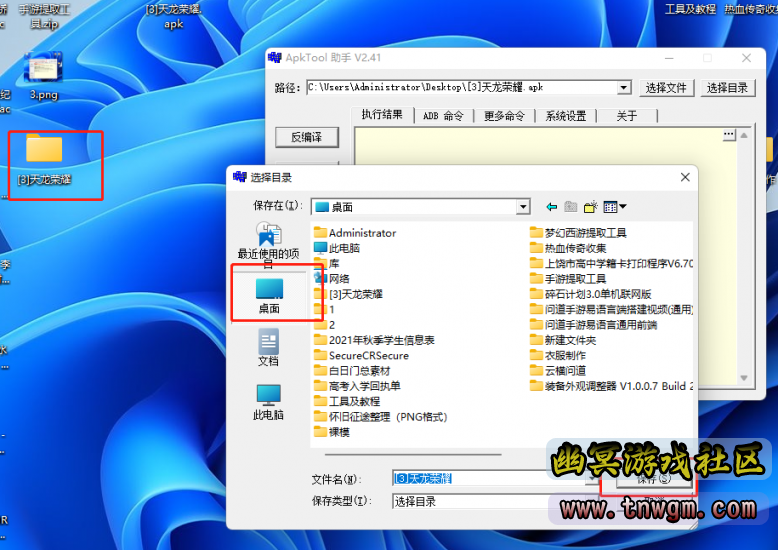This screenshot has width=778, height=550.
Task: Select the 云樾问道 folder
Action: pos(558,371)
